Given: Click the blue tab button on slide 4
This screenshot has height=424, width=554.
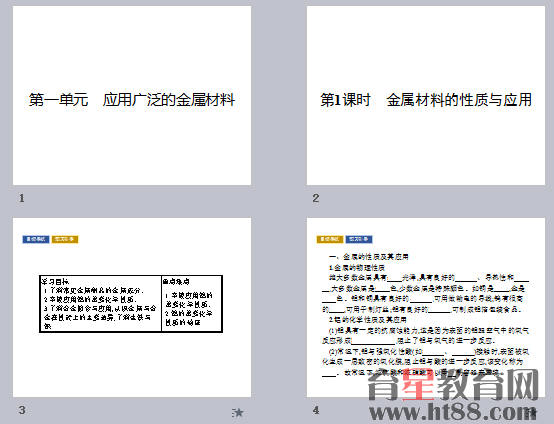Looking at the screenshot, I should tap(359, 239).
